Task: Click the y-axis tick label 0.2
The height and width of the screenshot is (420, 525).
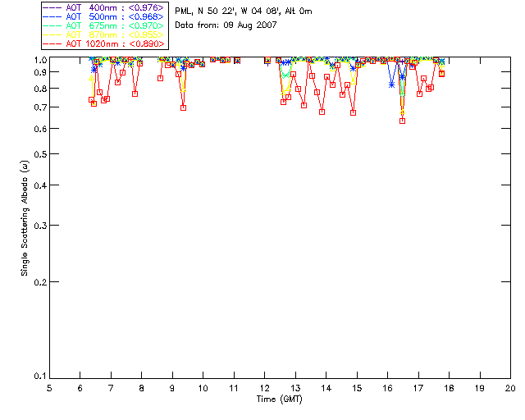Action: (x=40, y=282)
